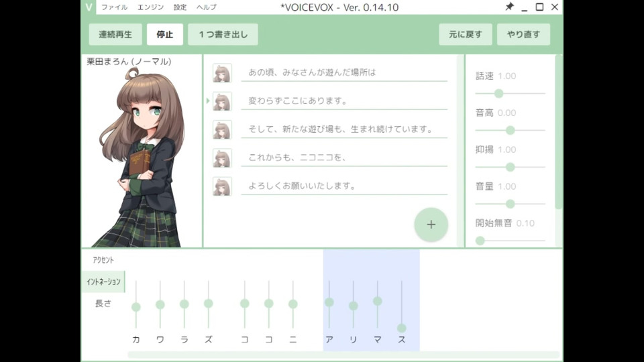
Task: Click the １つ書き出し button
Action: (x=223, y=34)
